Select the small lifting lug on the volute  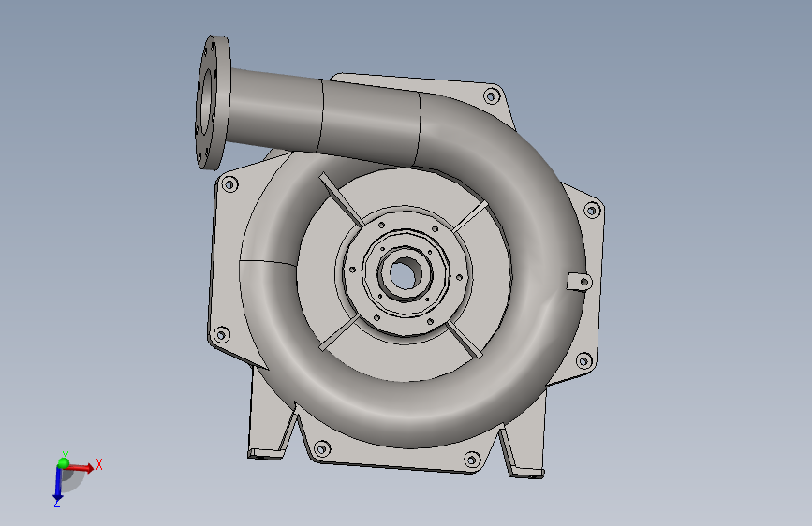(x=579, y=282)
